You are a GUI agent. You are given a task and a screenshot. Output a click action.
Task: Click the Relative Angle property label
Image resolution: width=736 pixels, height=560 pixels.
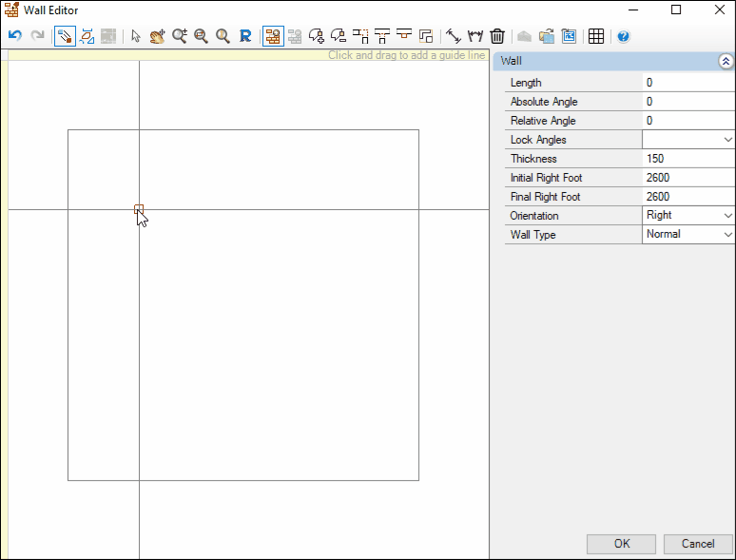click(x=543, y=121)
